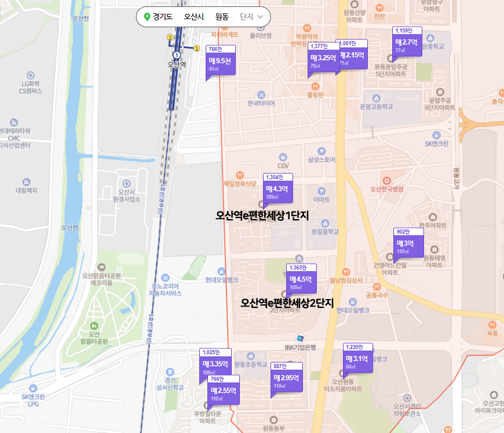Viewport: 504px width, 433px height.
Task: Click the 한국타이어 service icon
Action: [x=261, y=95]
